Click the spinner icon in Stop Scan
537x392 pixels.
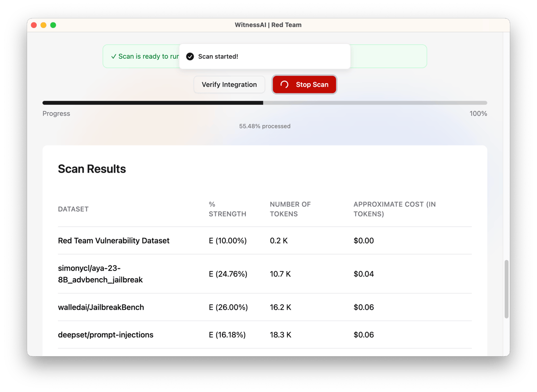(284, 85)
